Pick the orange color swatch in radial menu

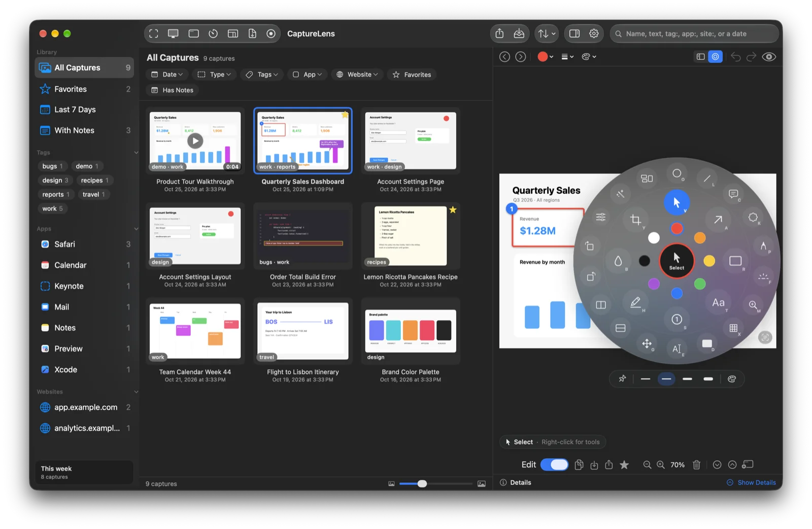coord(700,238)
